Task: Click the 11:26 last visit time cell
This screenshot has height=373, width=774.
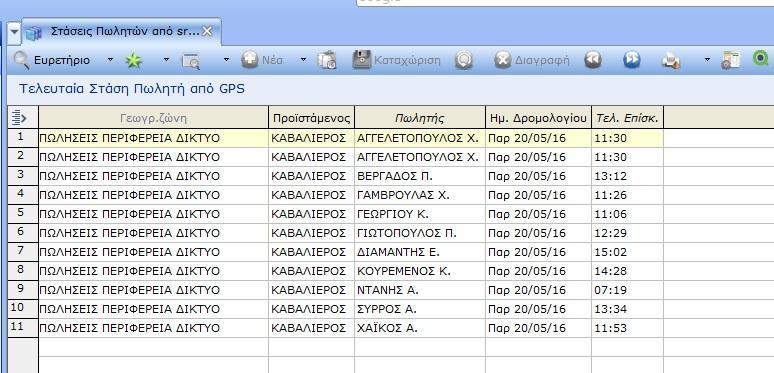Action: coord(627,195)
